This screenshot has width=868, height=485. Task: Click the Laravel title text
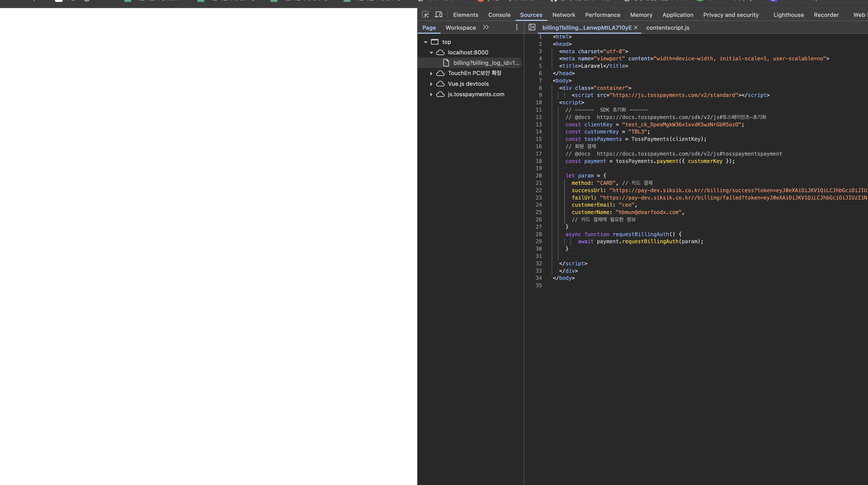coord(592,66)
